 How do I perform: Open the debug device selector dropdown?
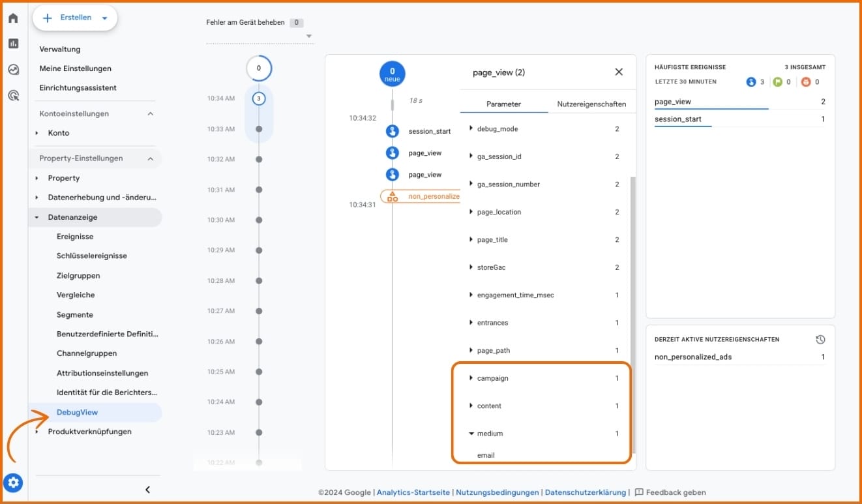[309, 36]
